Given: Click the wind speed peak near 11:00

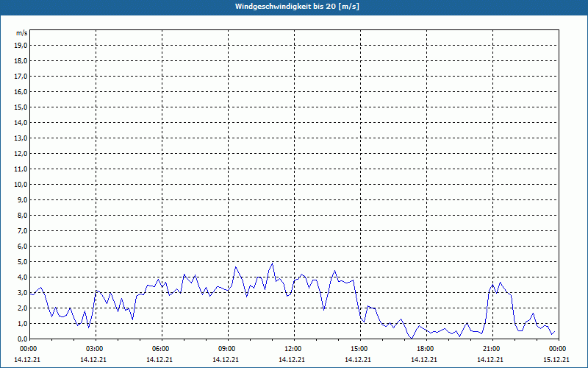Looking at the screenshot, I should tap(272, 263).
